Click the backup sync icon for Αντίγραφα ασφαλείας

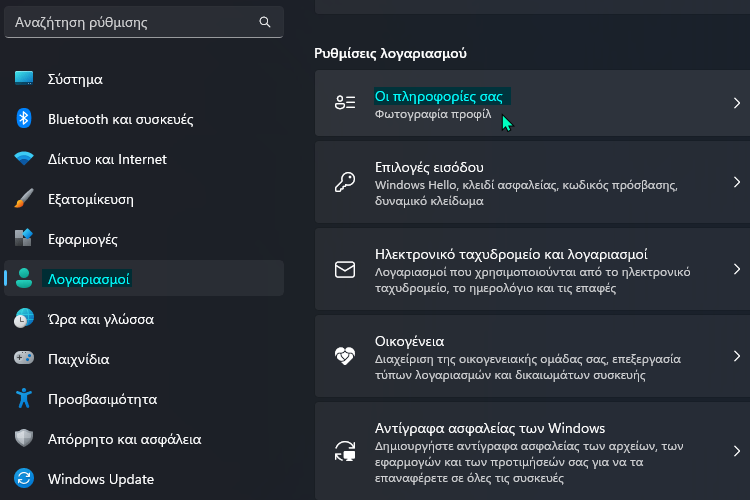[x=345, y=451]
